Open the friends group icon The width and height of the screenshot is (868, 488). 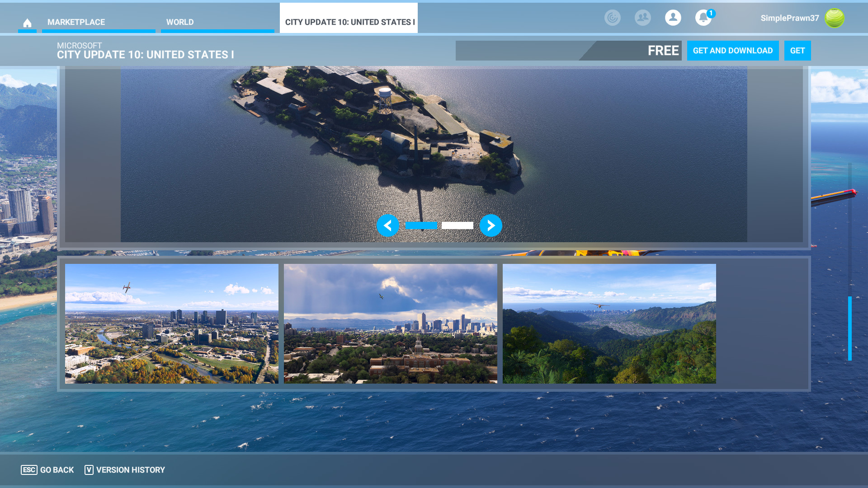pos(642,18)
